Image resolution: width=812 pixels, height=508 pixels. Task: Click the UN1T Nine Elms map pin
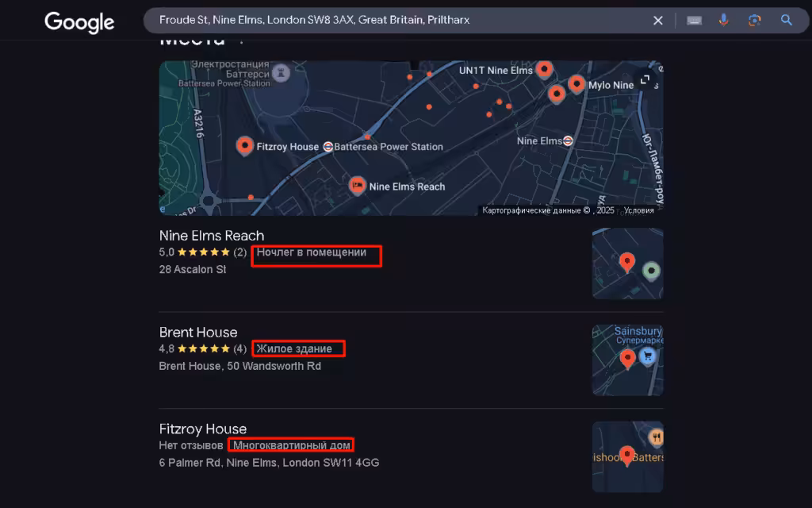544,69
